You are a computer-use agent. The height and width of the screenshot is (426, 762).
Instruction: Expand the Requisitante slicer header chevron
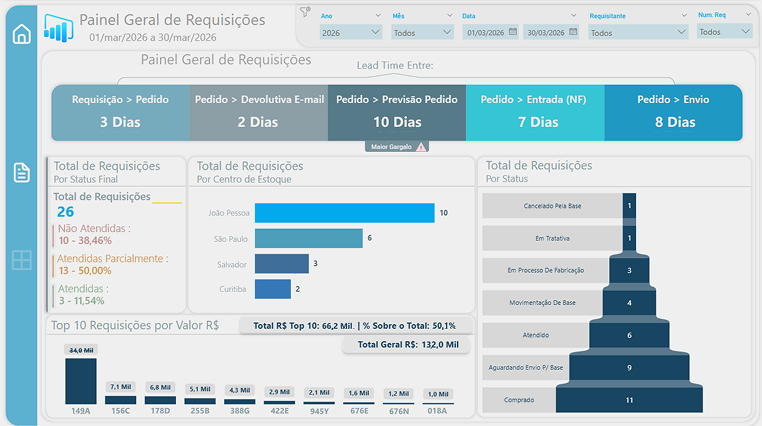coord(684,16)
